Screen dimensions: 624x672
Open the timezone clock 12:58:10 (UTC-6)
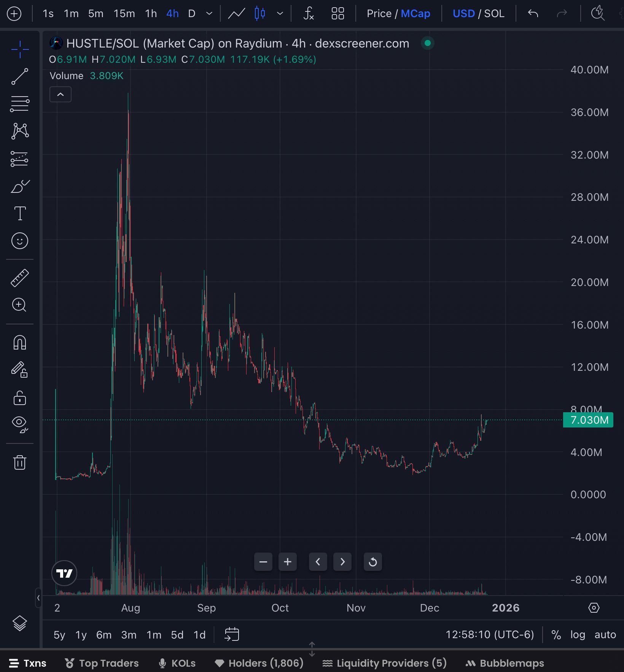tap(490, 634)
